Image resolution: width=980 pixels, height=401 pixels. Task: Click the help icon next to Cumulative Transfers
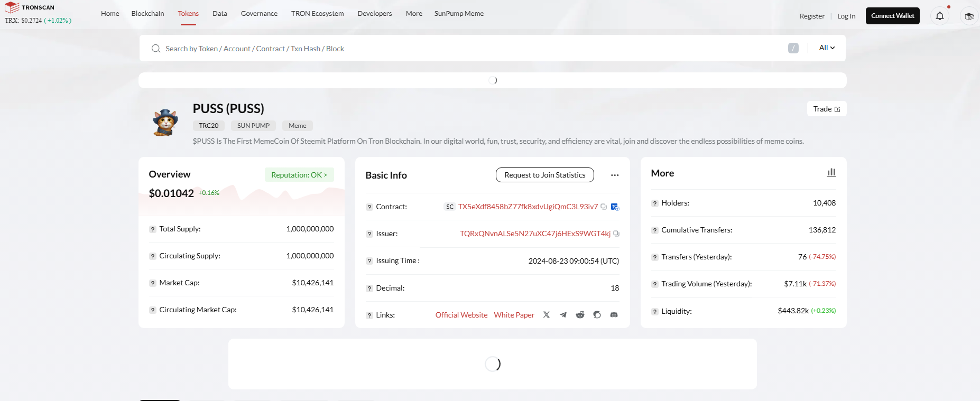(655, 230)
